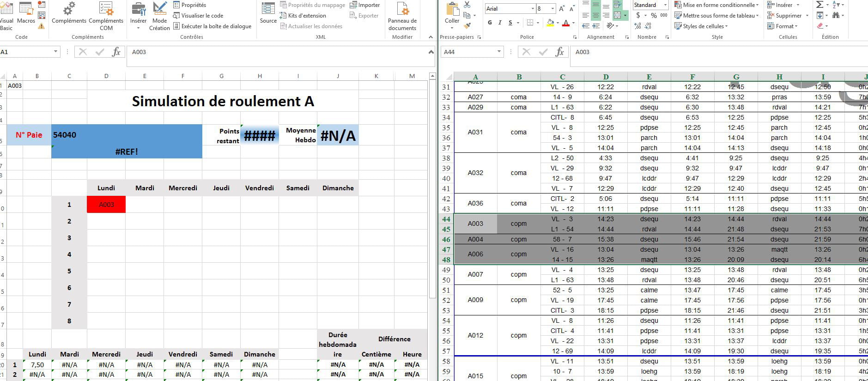
Task: Align text left
Action: [585, 15]
